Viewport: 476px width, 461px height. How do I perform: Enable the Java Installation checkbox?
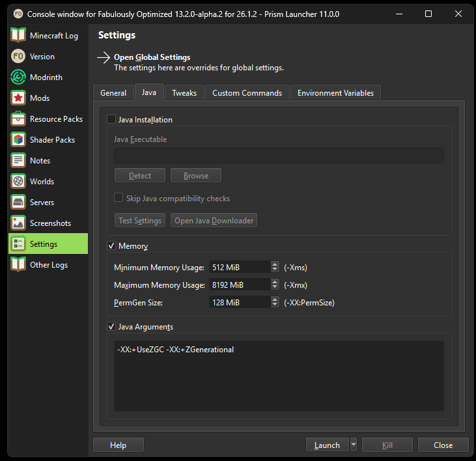point(111,119)
